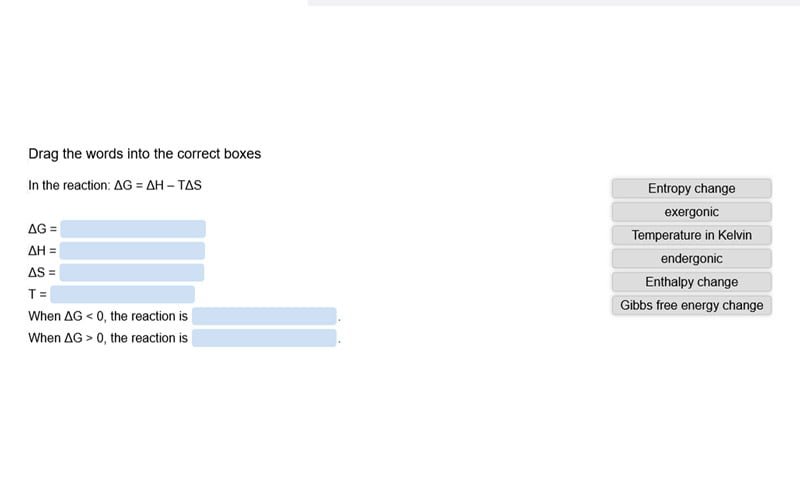800x500 pixels.
Task: Click the 'Drag the words into the correct boxes' instruction
Action: (144, 154)
